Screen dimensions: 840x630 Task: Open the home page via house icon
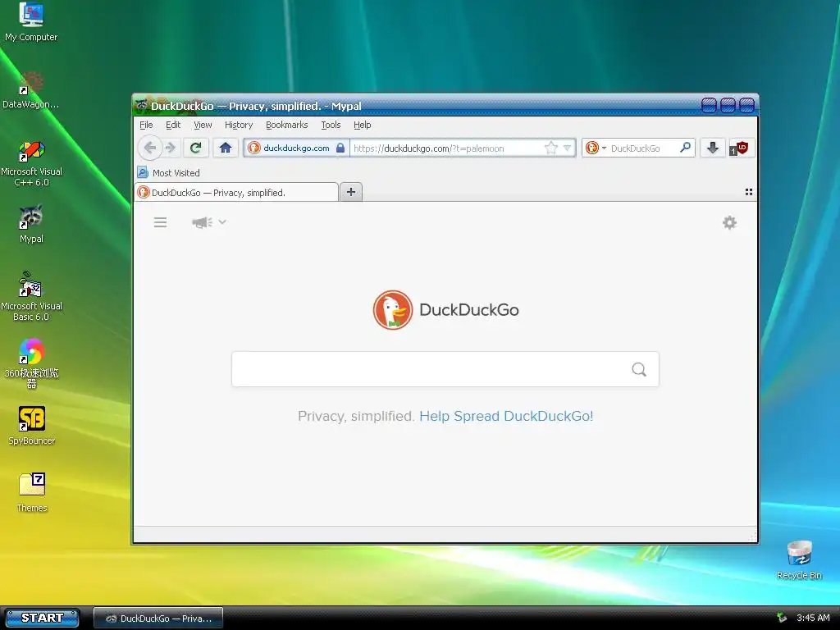click(226, 148)
